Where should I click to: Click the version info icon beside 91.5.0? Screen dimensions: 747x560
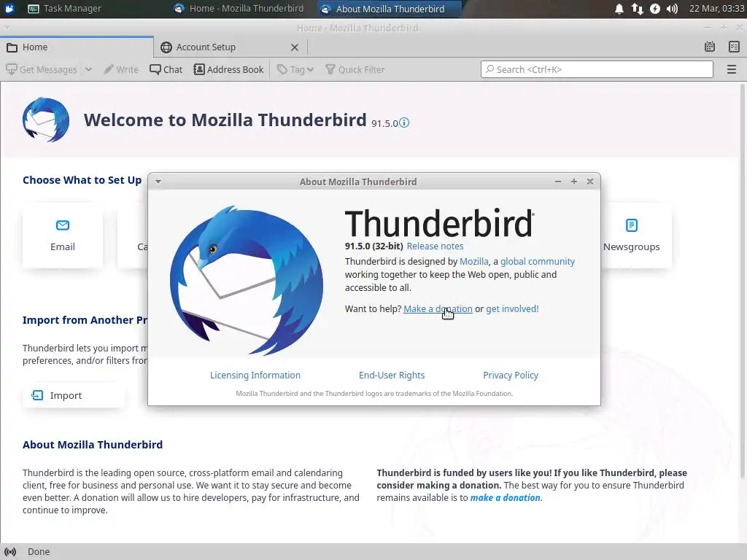click(404, 122)
